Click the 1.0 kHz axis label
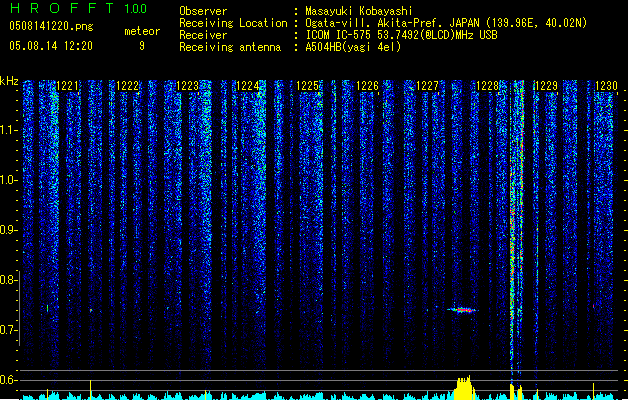The width and height of the screenshot is (629, 400). pos(8,180)
